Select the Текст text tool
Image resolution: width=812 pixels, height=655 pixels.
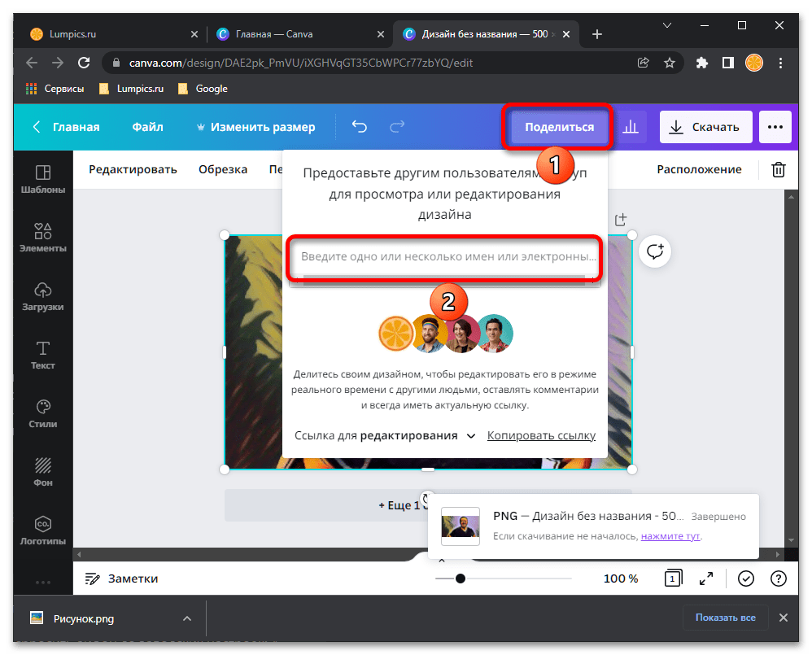tap(43, 355)
